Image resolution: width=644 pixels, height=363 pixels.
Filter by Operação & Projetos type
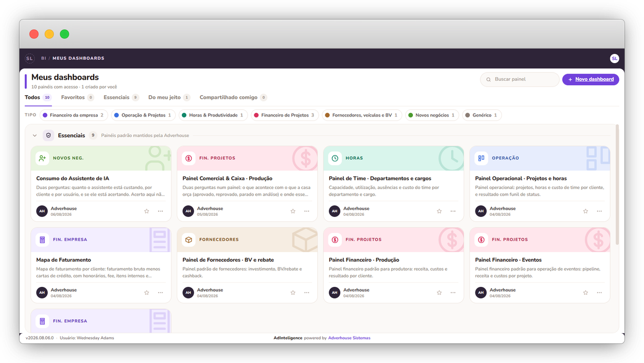[143, 115]
